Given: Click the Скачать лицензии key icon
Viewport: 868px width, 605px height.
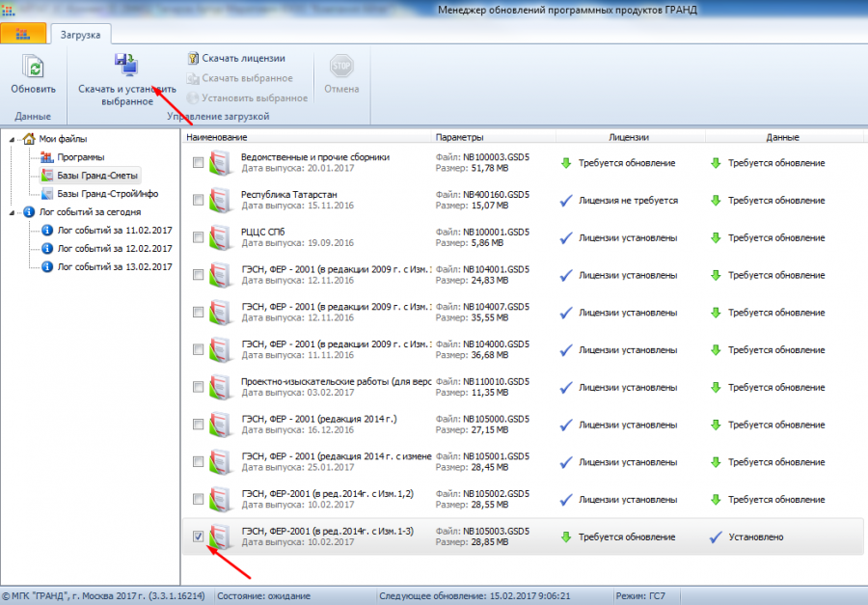Looking at the screenshot, I should point(193,58).
